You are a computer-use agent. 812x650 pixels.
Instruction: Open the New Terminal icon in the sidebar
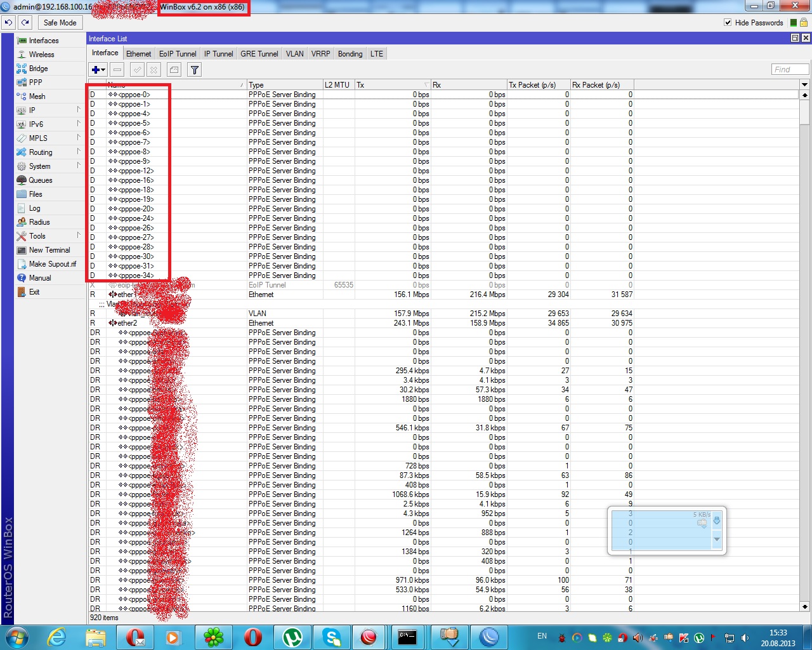(22, 250)
